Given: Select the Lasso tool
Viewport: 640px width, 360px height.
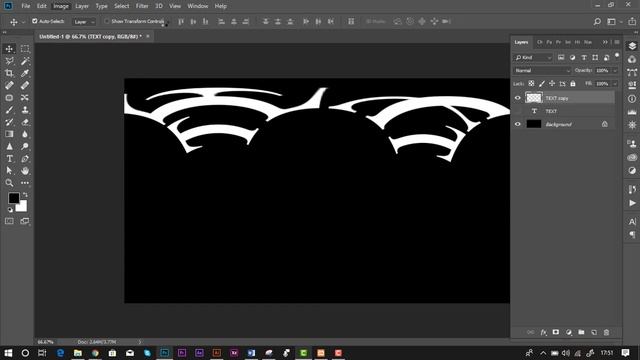Looking at the screenshot, I should pyautogui.click(x=9, y=61).
